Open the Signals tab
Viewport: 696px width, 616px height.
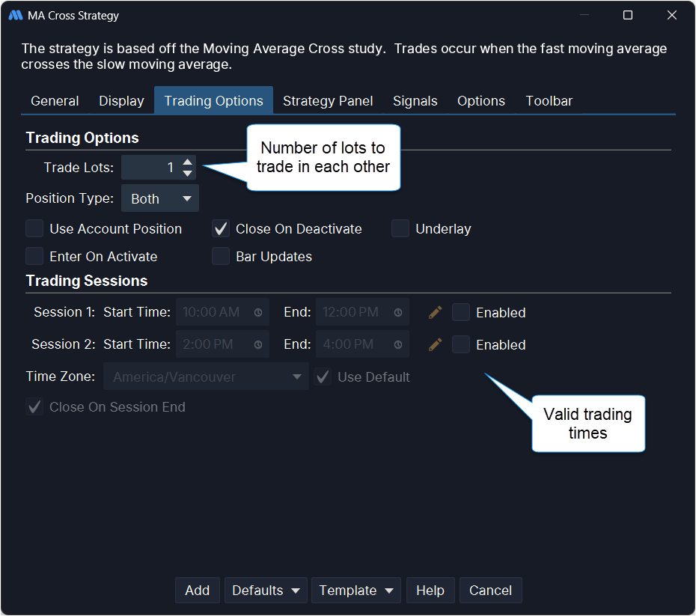pyautogui.click(x=415, y=101)
